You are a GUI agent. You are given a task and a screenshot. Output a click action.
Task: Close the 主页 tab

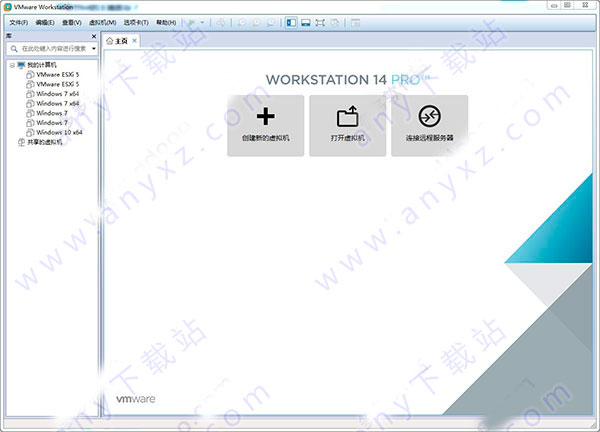(134, 41)
